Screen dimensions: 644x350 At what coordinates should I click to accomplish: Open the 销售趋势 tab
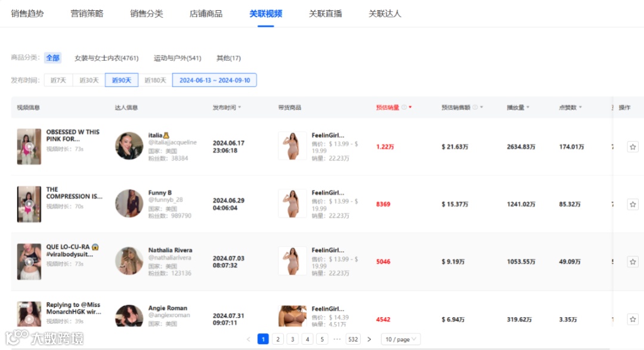[28, 13]
